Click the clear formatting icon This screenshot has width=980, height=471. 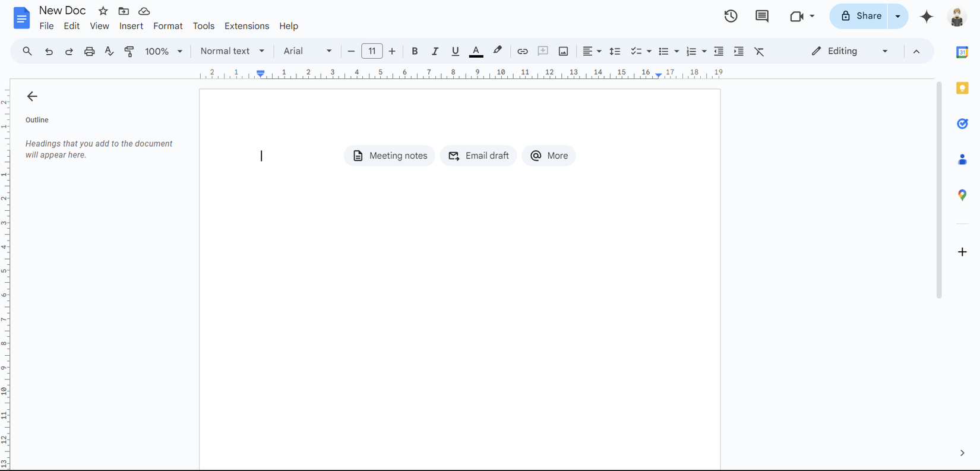tap(759, 51)
